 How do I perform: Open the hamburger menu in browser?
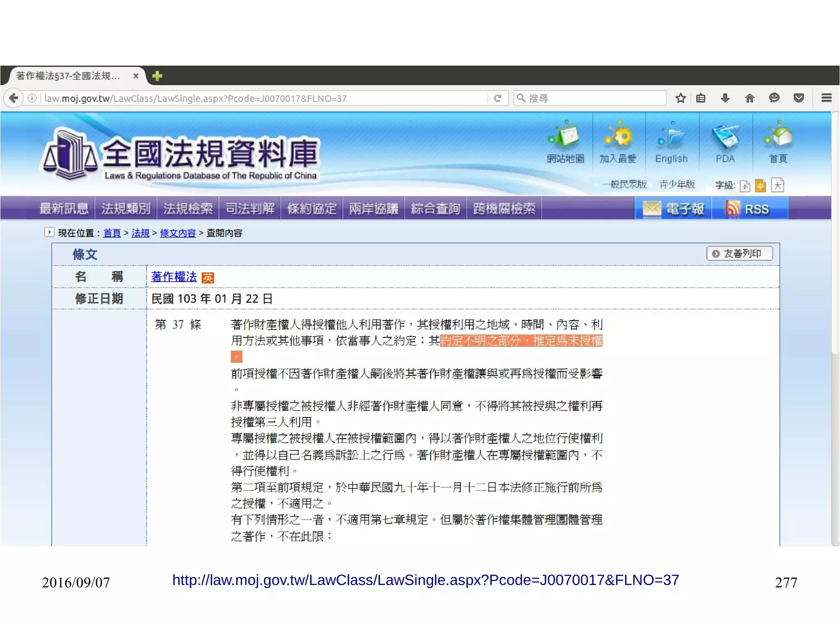click(x=826, y=98)
